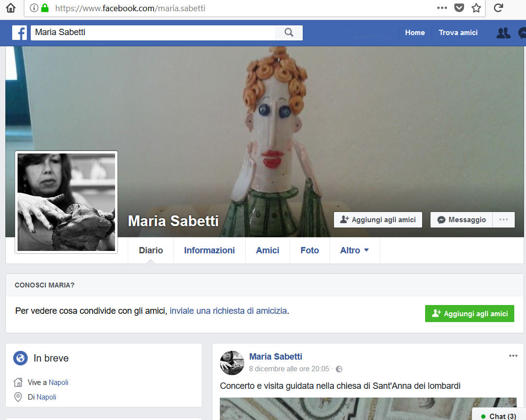Click inviale una richiesta di amicizia link

point(228,311)
